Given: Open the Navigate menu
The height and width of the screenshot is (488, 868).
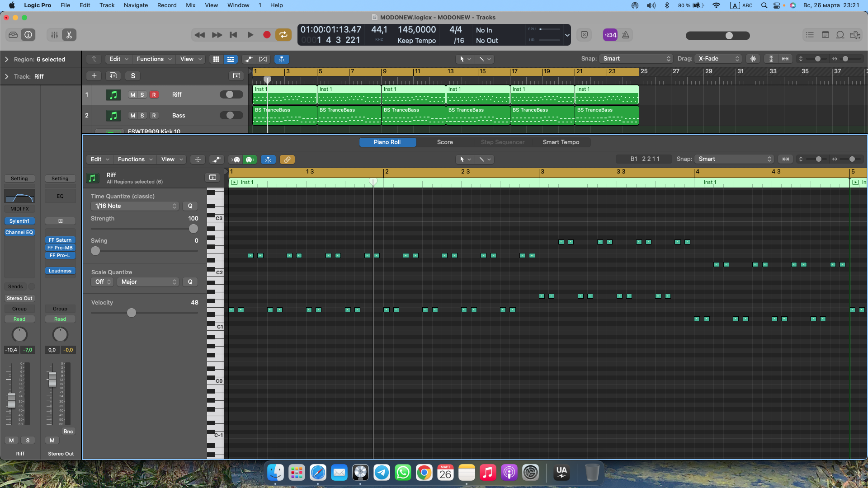Looking at the screenshot, I should [x=136, y=5].
